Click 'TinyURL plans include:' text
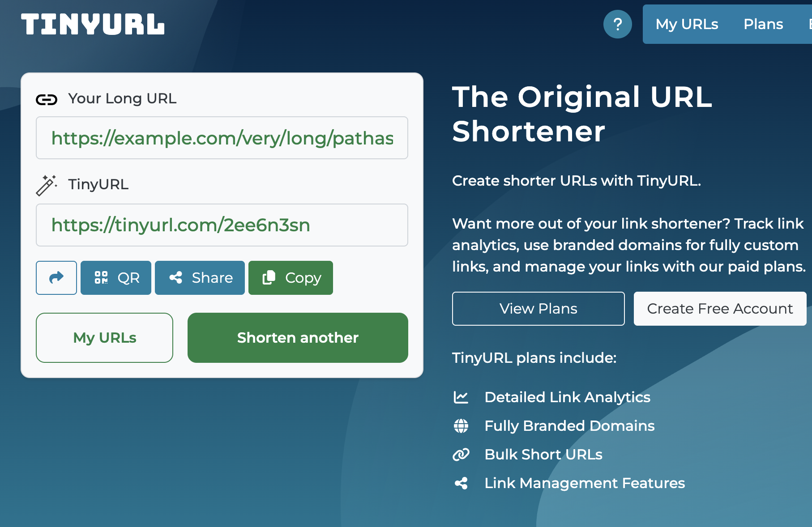Image resolution: width=812 pixels, height=527 pixels. (534, 358)
